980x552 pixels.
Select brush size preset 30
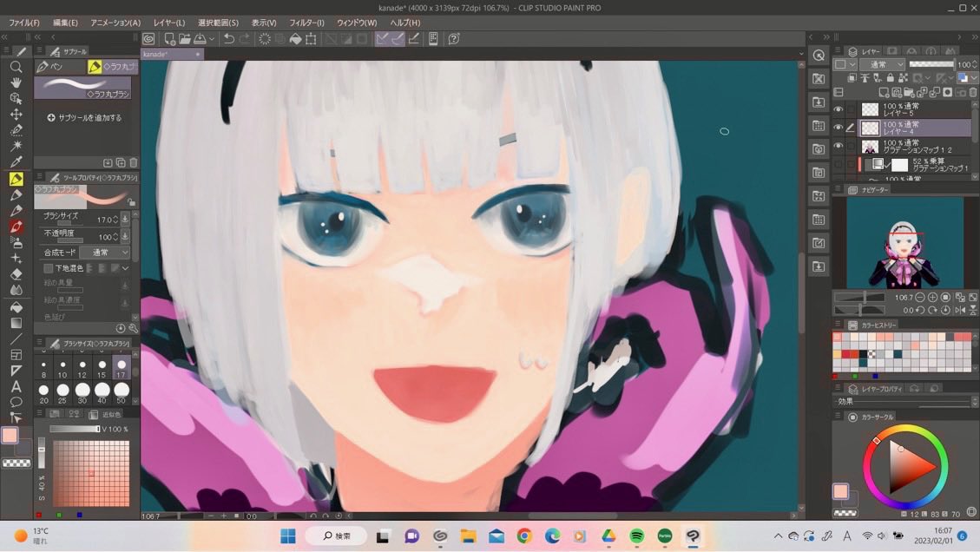coord(82,393)
